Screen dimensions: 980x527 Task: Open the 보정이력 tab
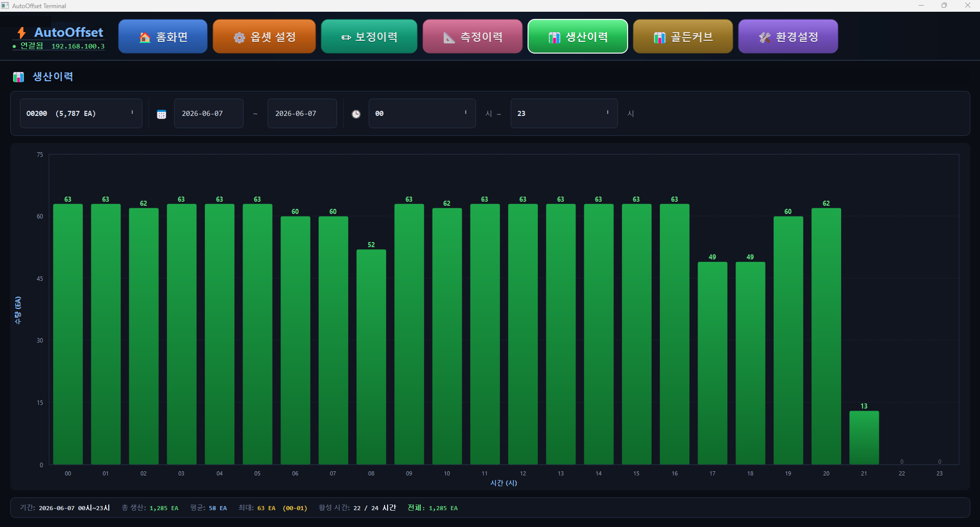click(369, 36)
